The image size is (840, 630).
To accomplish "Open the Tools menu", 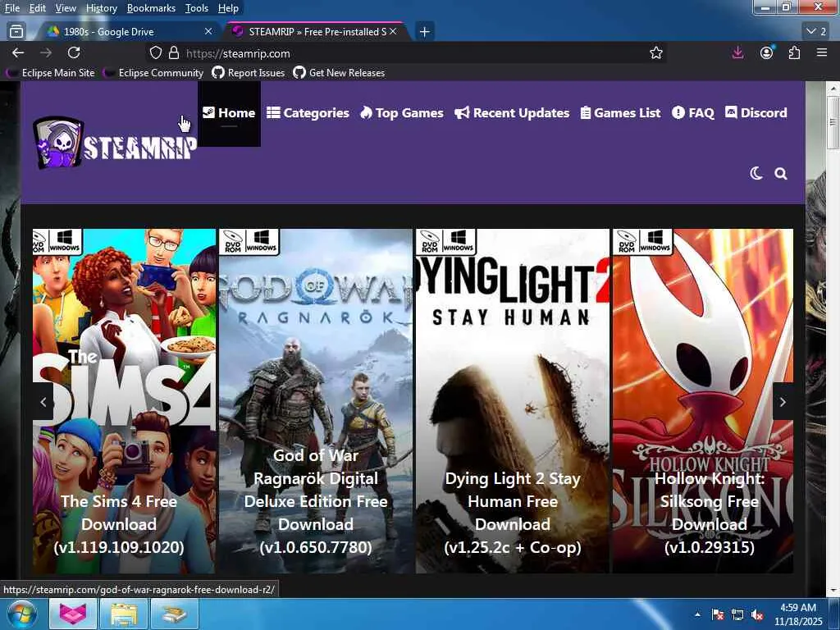I will click(197, 8).
